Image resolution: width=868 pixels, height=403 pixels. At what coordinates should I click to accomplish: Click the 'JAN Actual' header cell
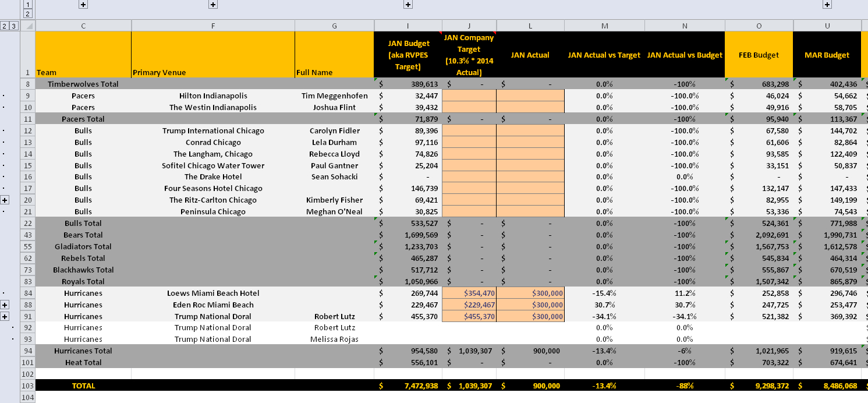[530, 55]
